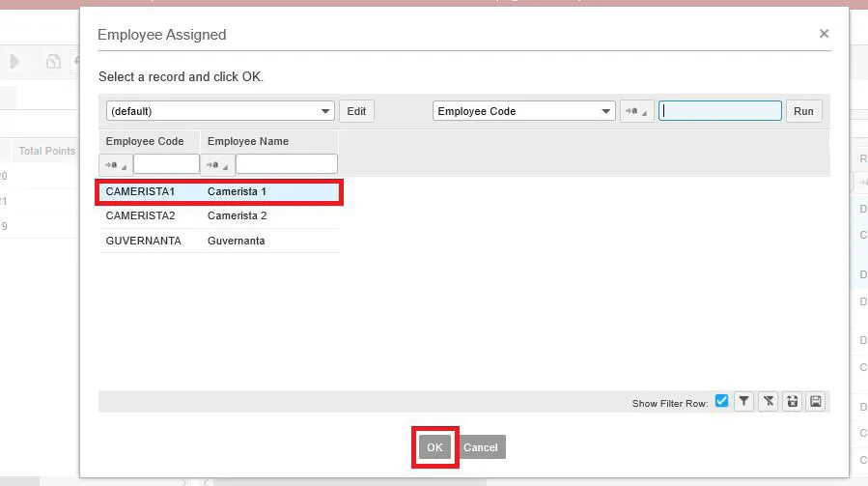Select the Camerista 2 name cell
Image resolution: width=868 pixels, height=486 pixels.
[x=237, y=215]
